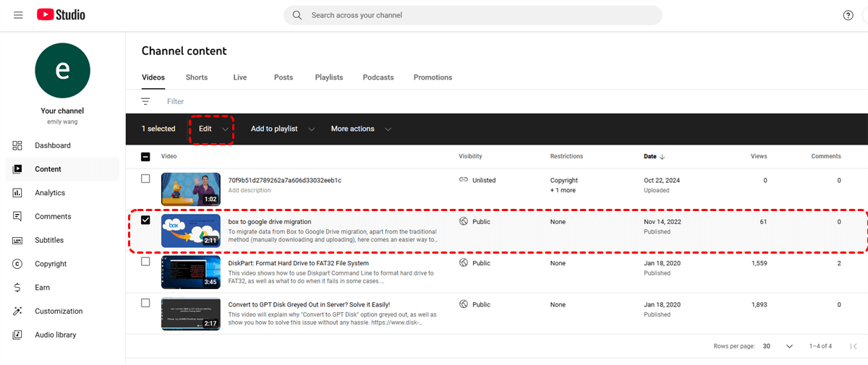This screenshot has height=365, width=868.
Task: Uncheck the box to google drive migration video
Action: [145, 220]
